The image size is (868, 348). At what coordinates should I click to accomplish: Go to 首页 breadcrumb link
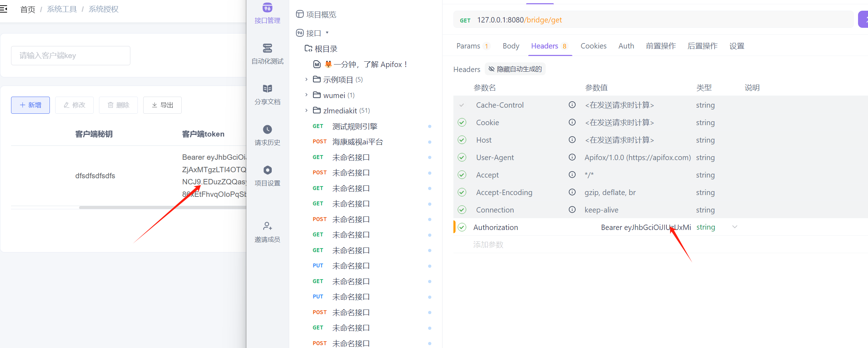click(x=28, y=9)
